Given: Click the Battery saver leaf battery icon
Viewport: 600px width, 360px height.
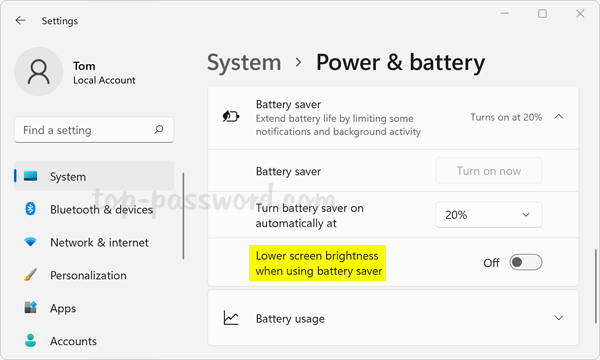Looking at the screenshot, I should pos(231,116).
